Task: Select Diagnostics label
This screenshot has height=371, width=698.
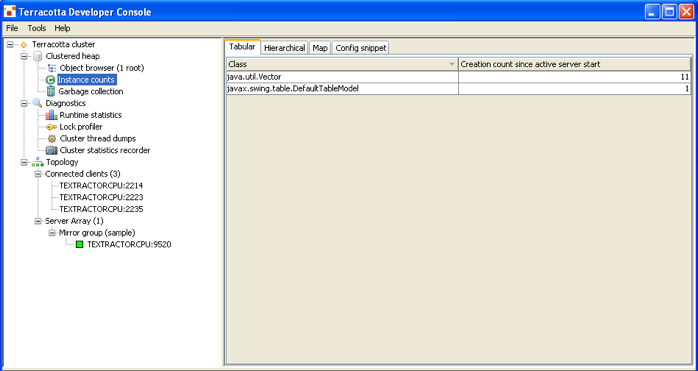Action: (65, 103)
